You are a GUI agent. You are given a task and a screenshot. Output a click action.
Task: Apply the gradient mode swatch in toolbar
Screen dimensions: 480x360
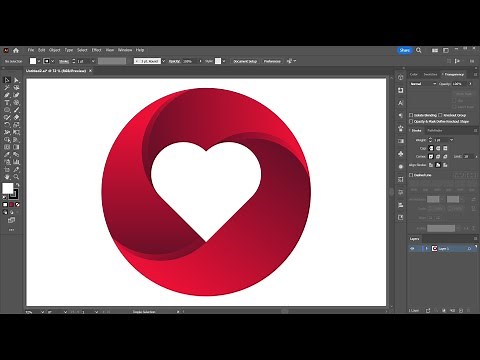[x=11, y=204]
